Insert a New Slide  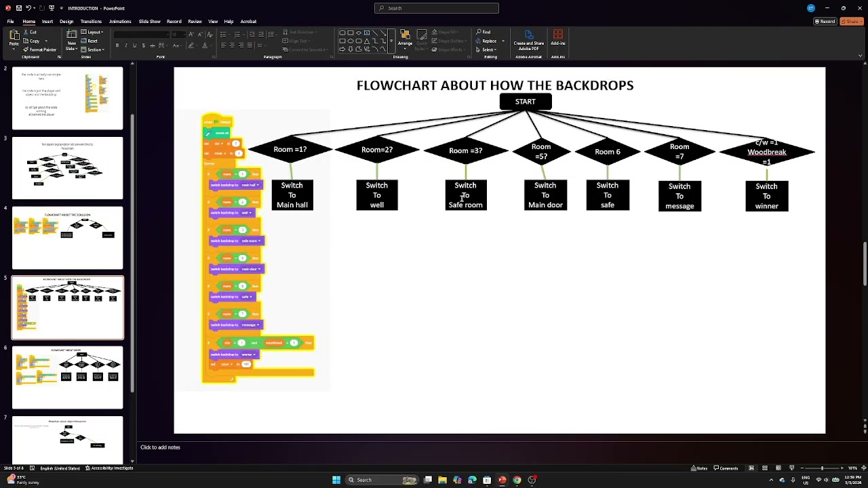pyautogui.click(x=71, y=41)
